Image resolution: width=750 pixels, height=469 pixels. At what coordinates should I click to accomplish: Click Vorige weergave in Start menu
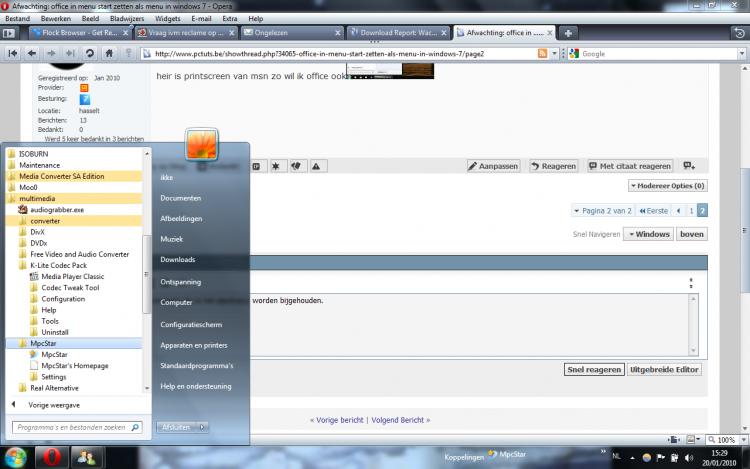click(x=54, y=405)
